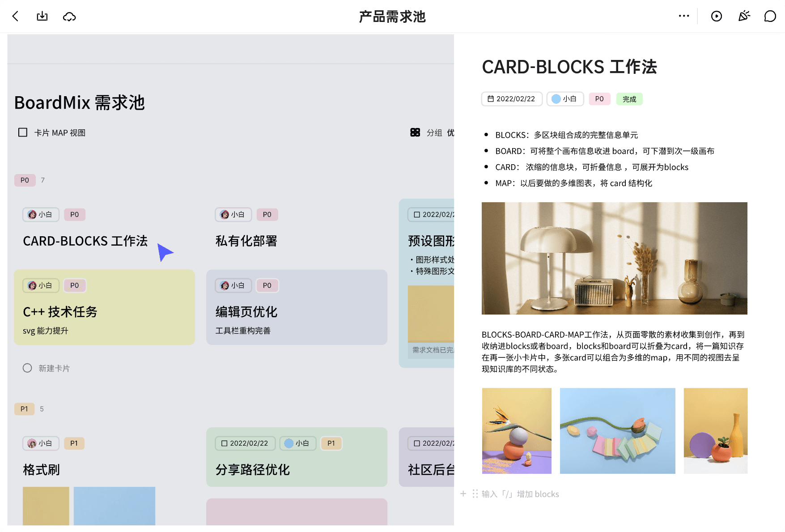Image resolution: width=785 pixels, height=532 pixels.
Task: Start presentation with the play icon
Action: (x=716, y=17)
